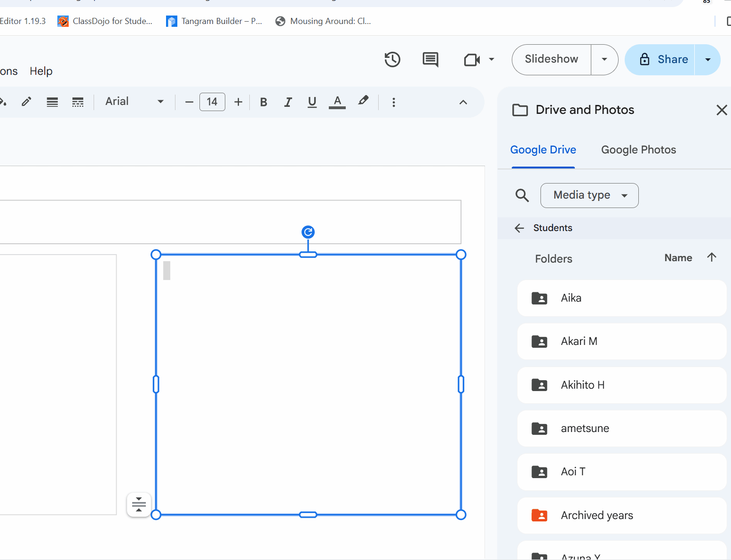Viewport: 731px width, 560px height.
Task: Click the Share button
Action: pos(660,59)
